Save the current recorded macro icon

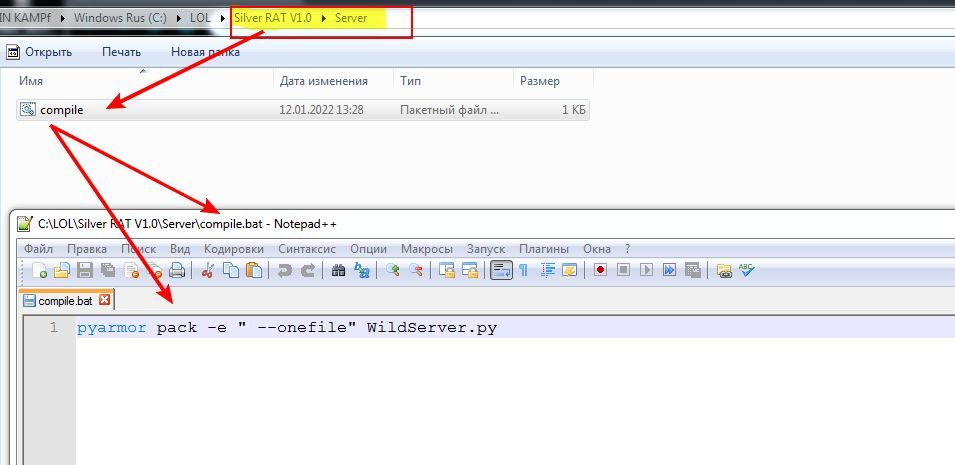pos(692,269)
